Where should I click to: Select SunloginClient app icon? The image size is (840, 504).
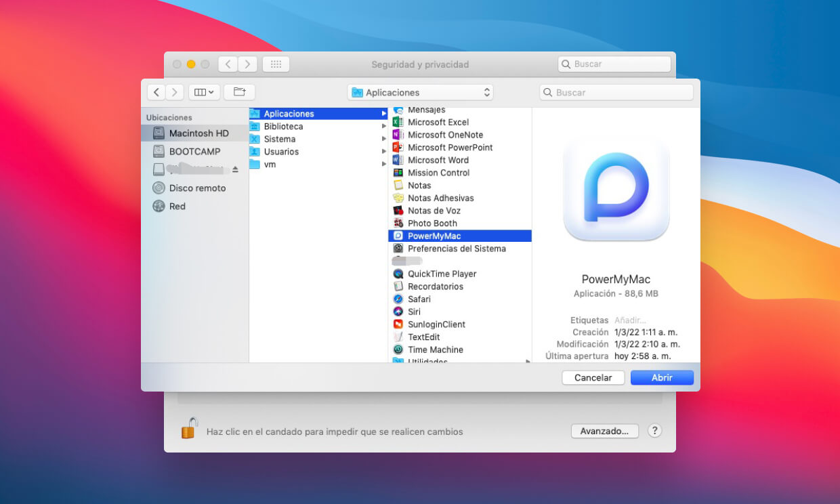pyautogui.click(x=398, y=324)
